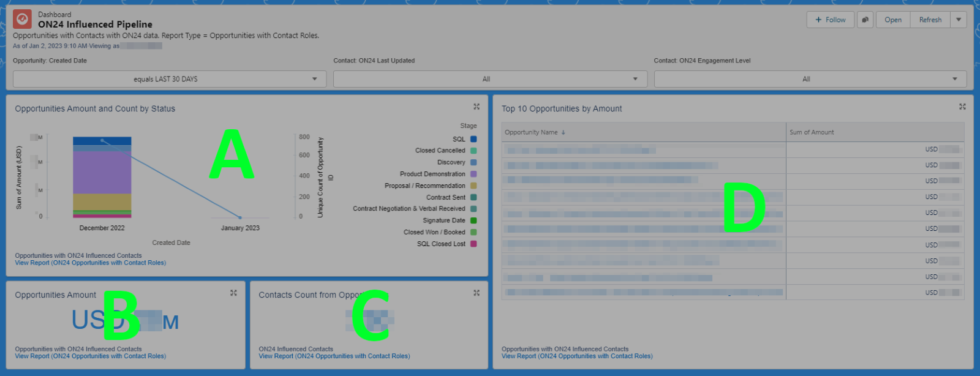Click the Product Demonstration legend label
Screen dimensions: 980x376
click(432, 174)
